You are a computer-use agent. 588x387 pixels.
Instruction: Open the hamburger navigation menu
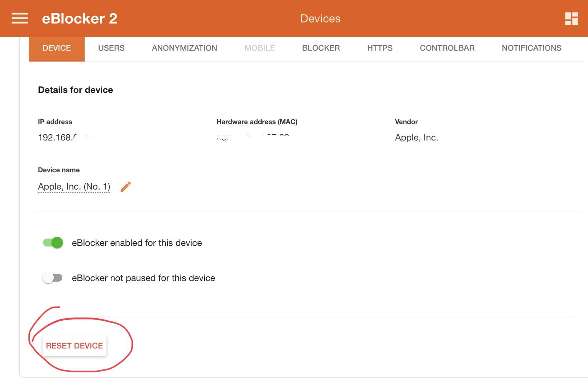pyautogui.click(x=20, y=18)
